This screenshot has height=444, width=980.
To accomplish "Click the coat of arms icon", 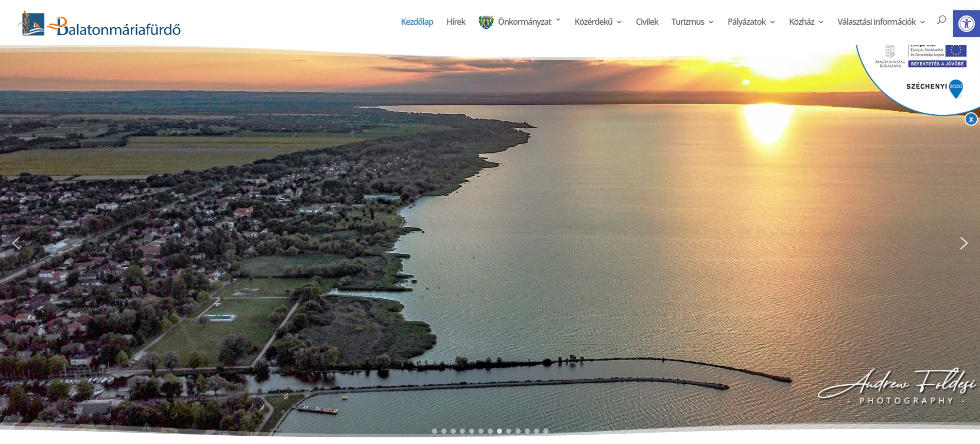I will tap(486, 22).
